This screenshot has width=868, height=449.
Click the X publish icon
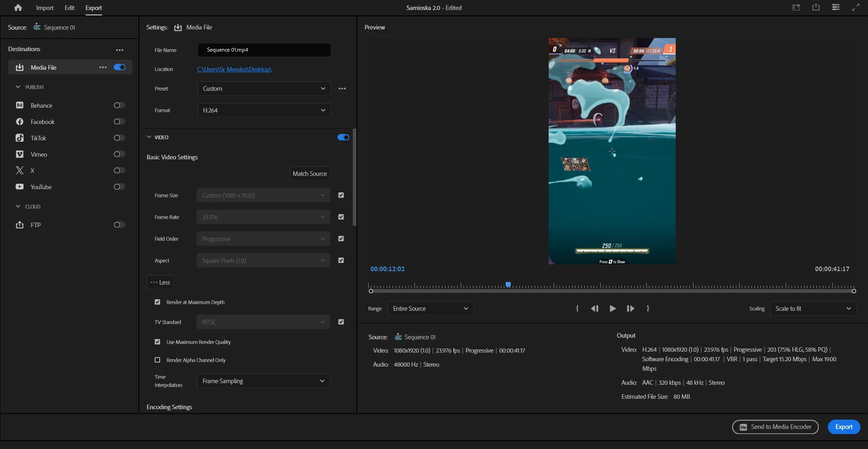[19, 171]
